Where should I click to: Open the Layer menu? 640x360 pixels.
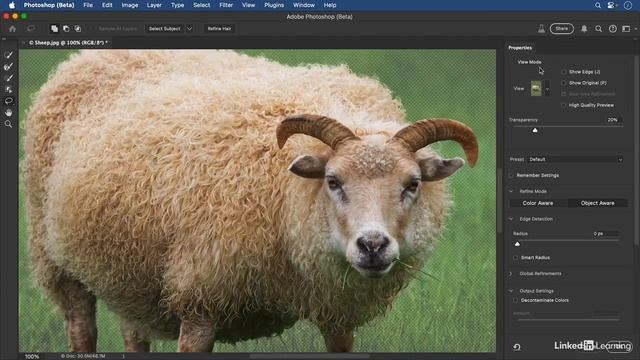pos(154,5)
